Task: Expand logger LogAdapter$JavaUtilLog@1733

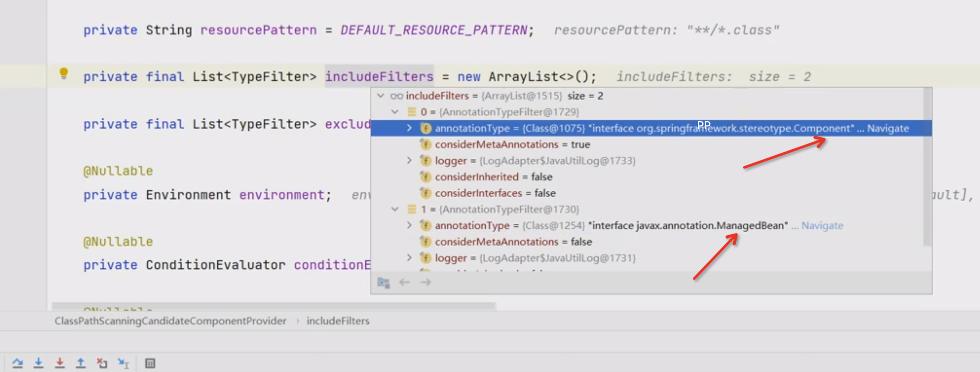Action: coord(409,160)
